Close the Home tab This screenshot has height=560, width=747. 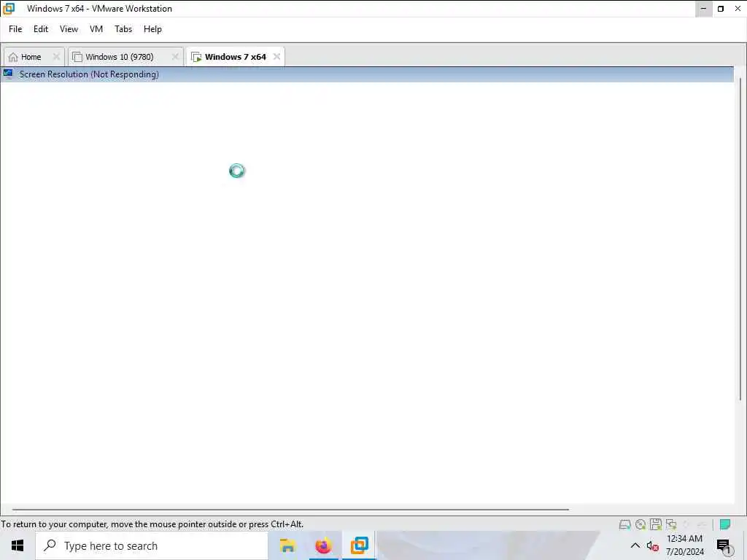coord(56,57)
